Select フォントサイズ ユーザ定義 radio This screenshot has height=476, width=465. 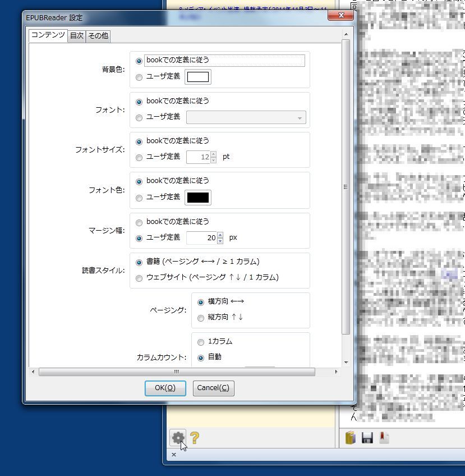(139, 158)
